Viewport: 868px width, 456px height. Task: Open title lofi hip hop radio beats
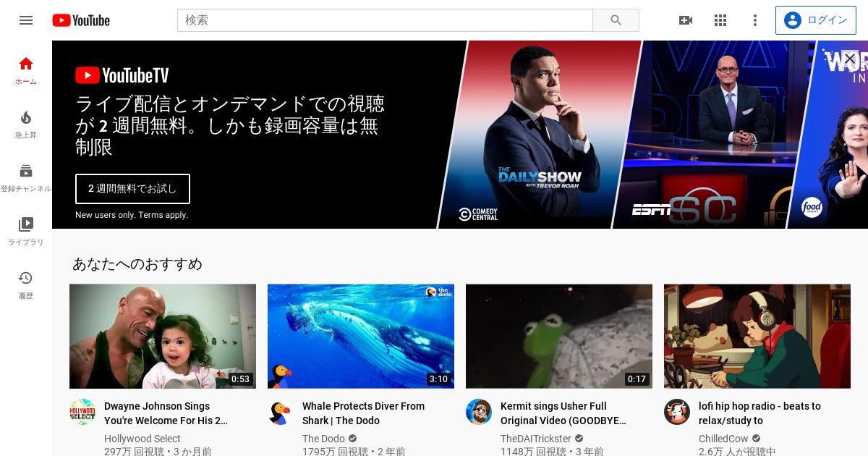click(x=759, y=413)
